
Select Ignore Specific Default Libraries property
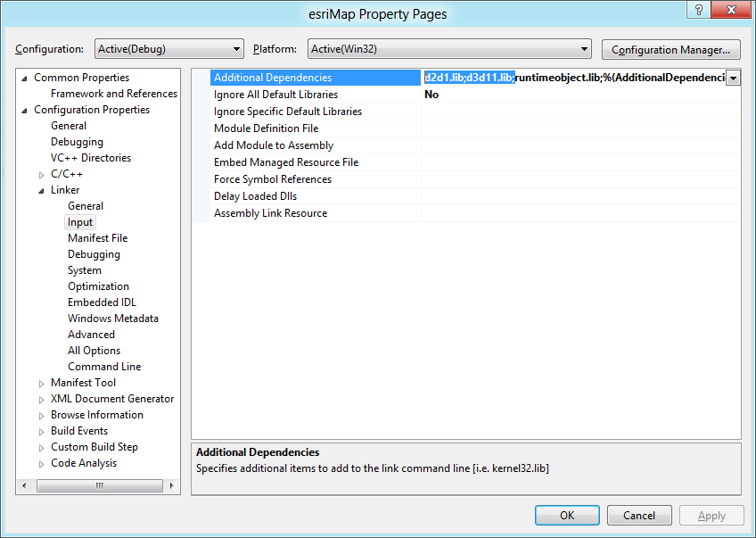pyautogui.click(x=316, y=112)
